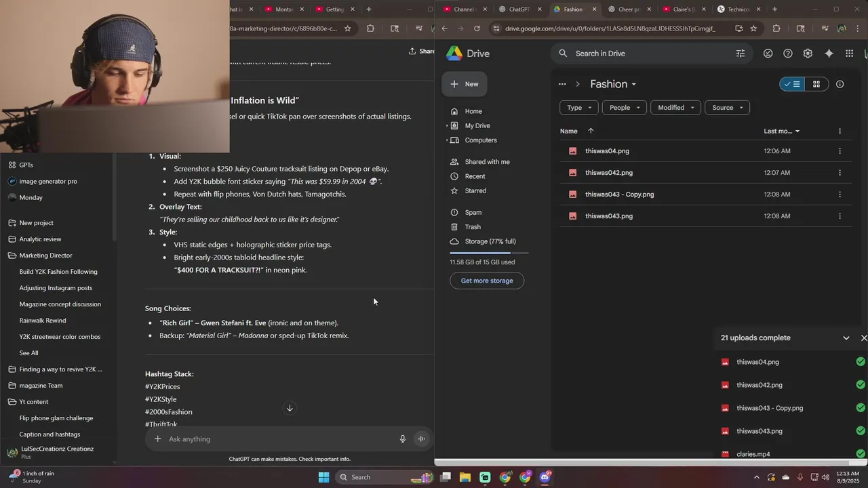
Task: Open Spam in Drive sidebar
Action: point(473,213)
